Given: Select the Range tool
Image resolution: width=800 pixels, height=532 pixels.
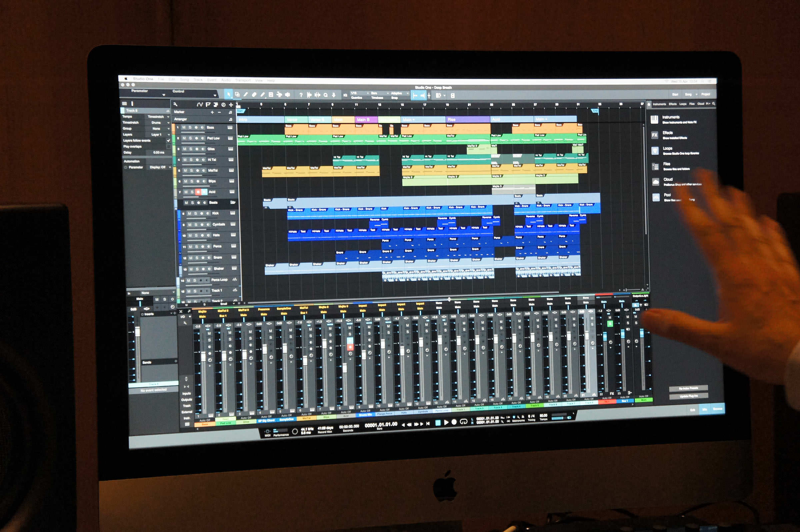Looking at the screenshot, I should pyautogui.click(x=237, y=94).
